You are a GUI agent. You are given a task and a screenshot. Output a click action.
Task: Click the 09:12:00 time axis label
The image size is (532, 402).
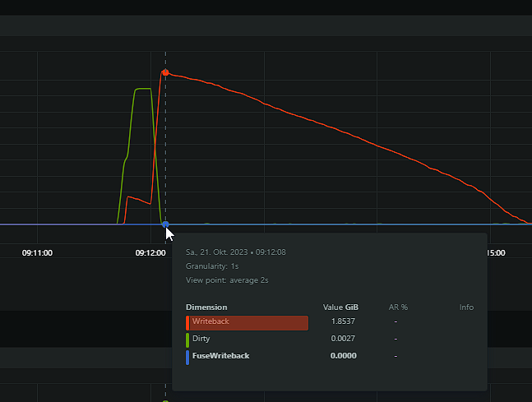point(150,253)
